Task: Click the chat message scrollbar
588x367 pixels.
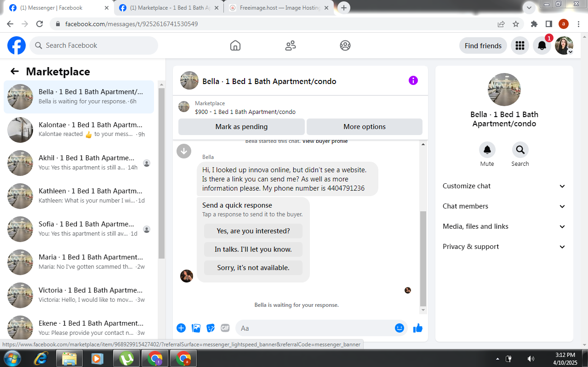Action: (x=423, y=259)
